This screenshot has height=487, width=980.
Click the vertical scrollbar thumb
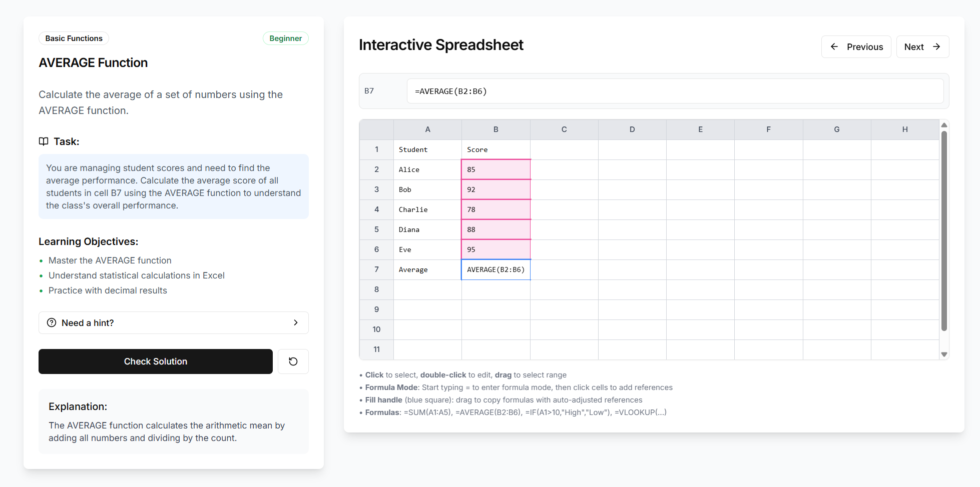tap(944, 231)
